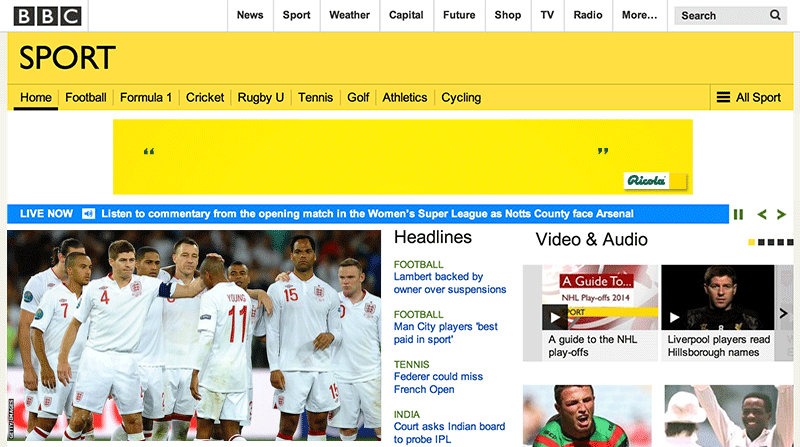Go to the Tennis tab

click(315, 97)
